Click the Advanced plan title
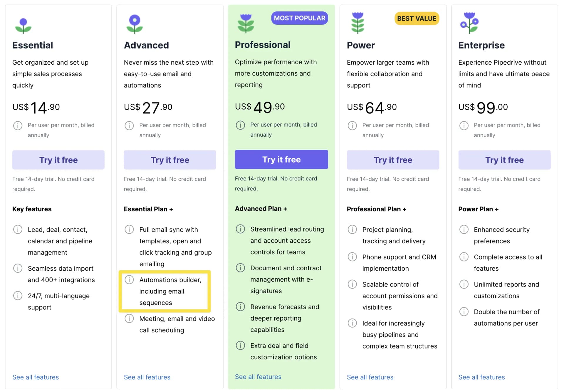This screenshot has height=392, width=564. coord(146,45)
